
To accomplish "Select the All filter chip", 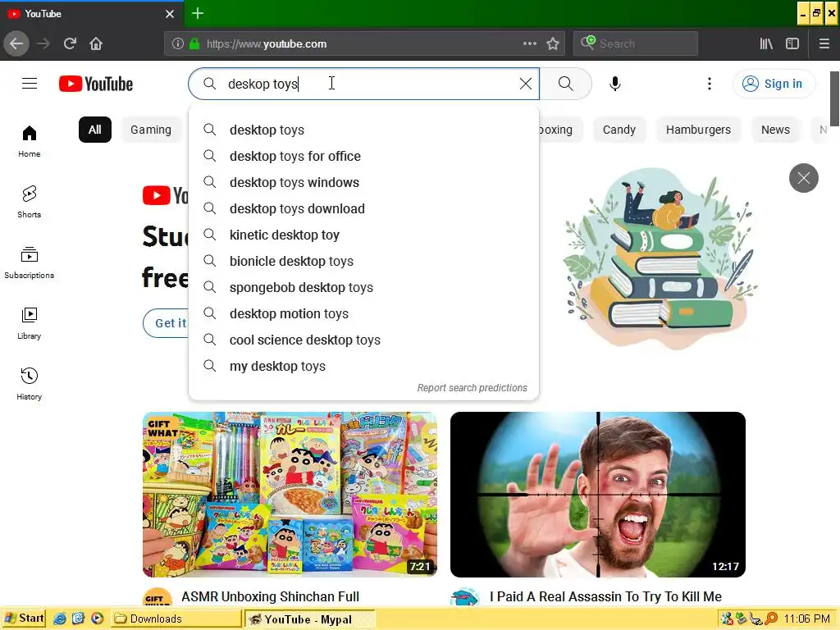I will (95, 130).
